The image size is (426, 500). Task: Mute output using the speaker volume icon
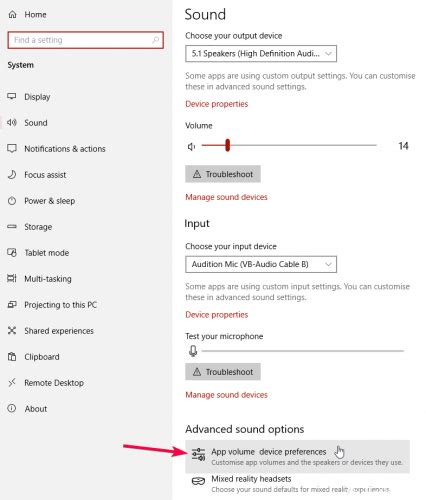[x=191, y=146]
